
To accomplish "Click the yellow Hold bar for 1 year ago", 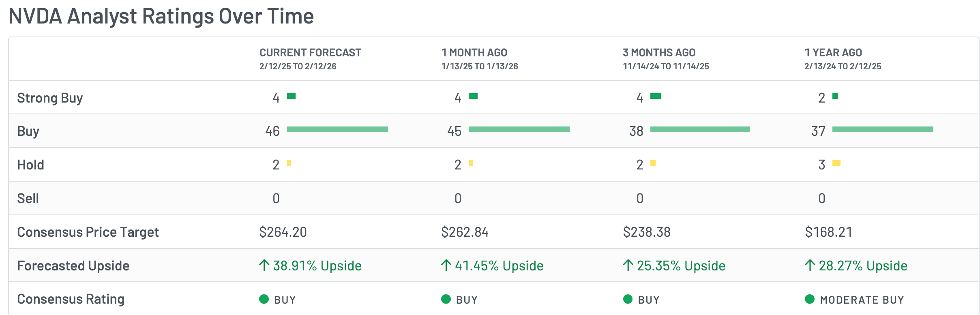I will tap(836, 163).
